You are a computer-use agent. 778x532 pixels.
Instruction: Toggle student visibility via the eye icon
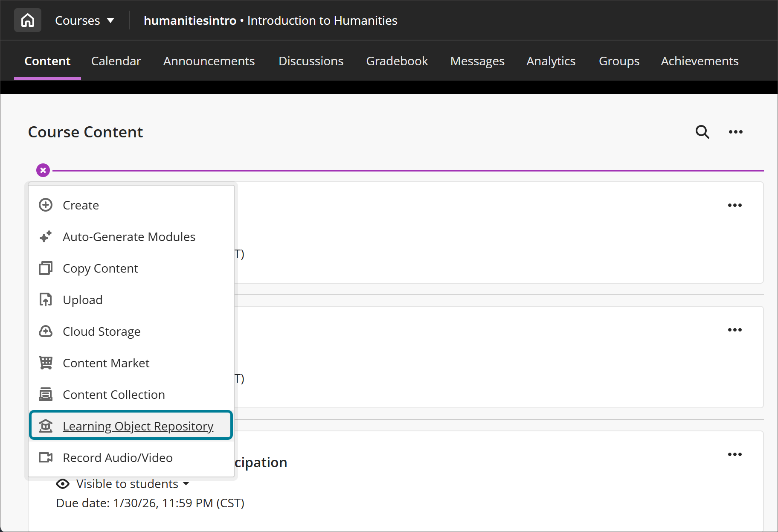coord(63,484)
